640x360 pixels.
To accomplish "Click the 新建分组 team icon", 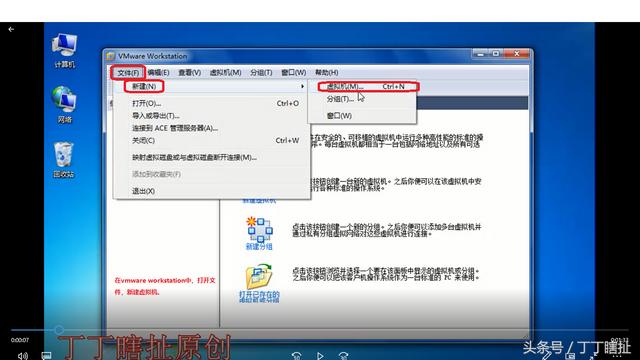I will (259, 229).
